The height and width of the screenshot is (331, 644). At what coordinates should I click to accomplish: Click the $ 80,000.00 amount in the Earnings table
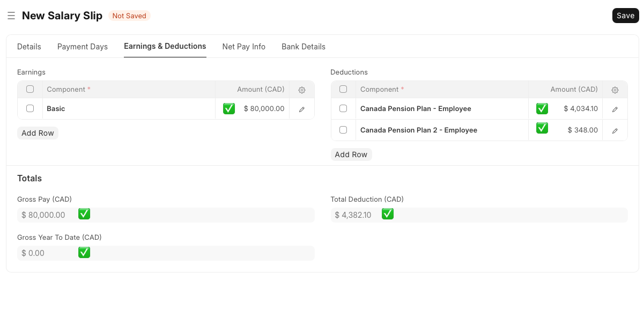[x=264, y=108]
